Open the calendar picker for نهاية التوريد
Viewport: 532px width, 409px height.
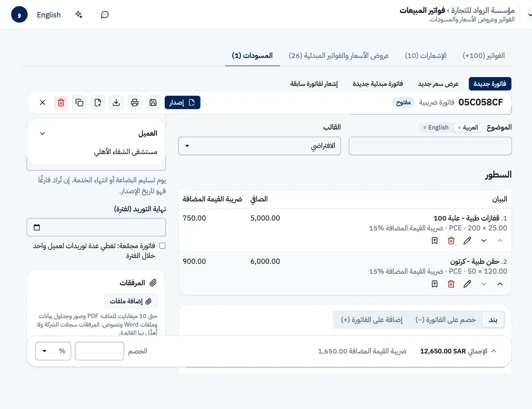(37, 227)
